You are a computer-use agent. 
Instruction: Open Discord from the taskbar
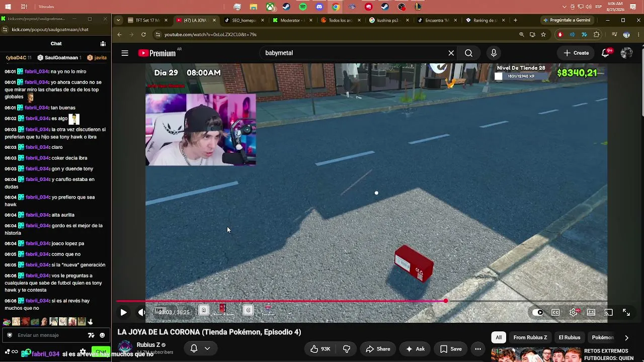click(319, 7)
